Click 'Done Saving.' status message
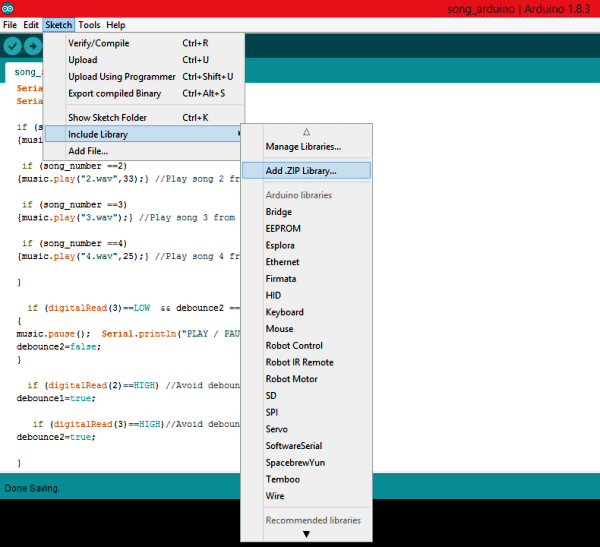Image resolution: width=600 pixels, height=547 pixels. click(x=32, y=488)
